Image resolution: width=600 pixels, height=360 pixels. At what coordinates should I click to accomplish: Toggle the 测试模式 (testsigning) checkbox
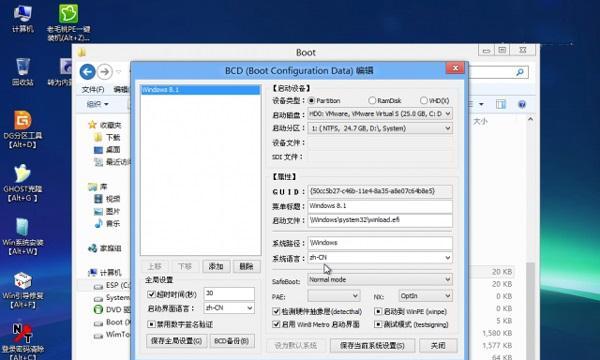pyautogui.click(x=378, y=324)
